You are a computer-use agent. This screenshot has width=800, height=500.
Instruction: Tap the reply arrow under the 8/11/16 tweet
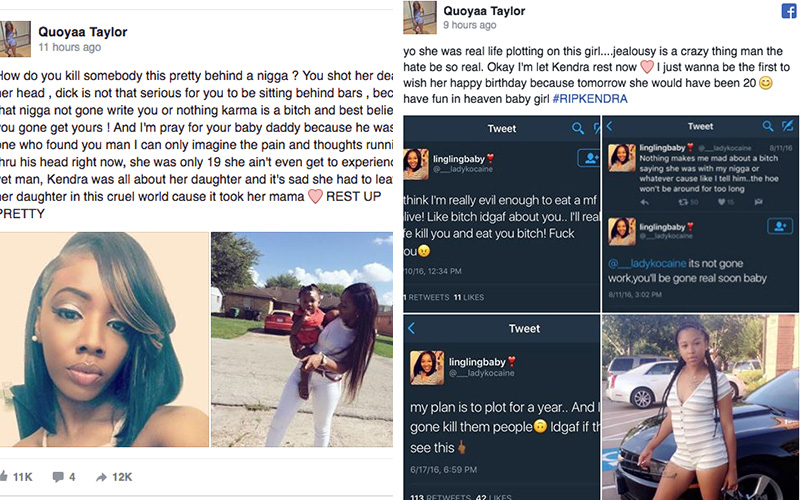click(644, 202)
